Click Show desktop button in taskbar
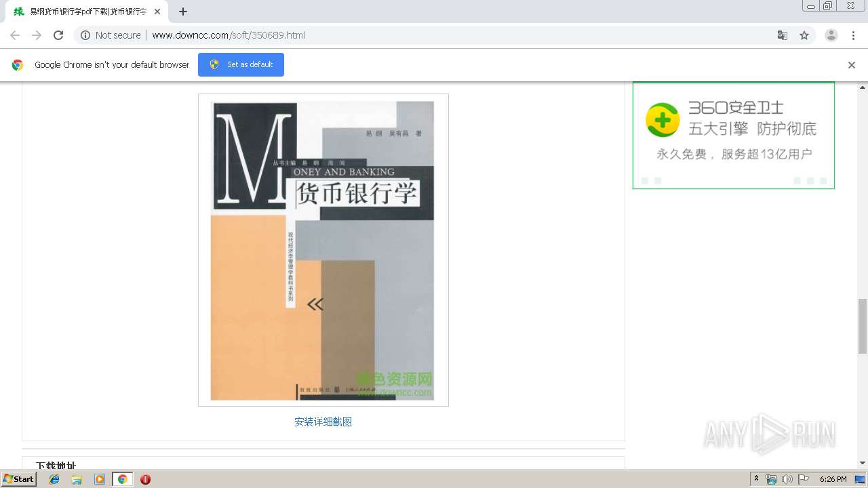Image resolution: width=868 pixels, height=488 pixels. tap(861, 479)
